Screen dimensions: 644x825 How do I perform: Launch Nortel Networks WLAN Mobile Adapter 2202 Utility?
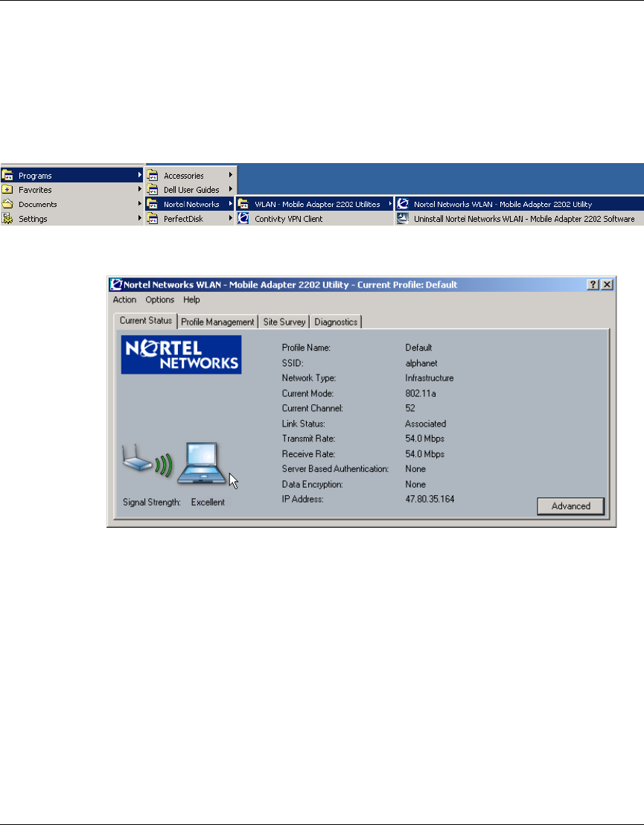pos(520,204)
